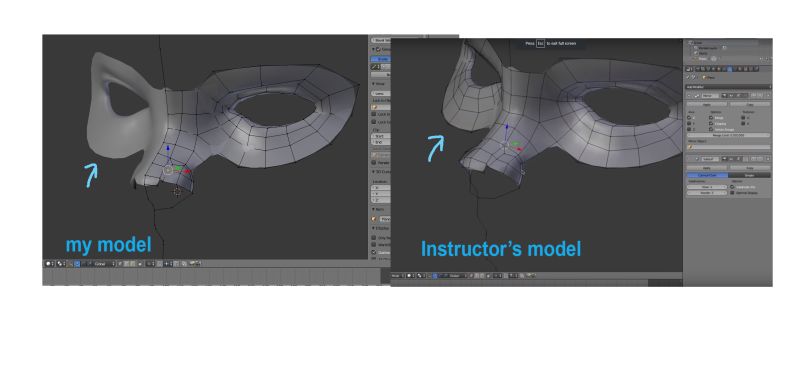Image resolution: width=800 pixels, height=372 pixels.
Task: Toggle Subsurf modifier edit mode icon
Action: click(738, 159)
